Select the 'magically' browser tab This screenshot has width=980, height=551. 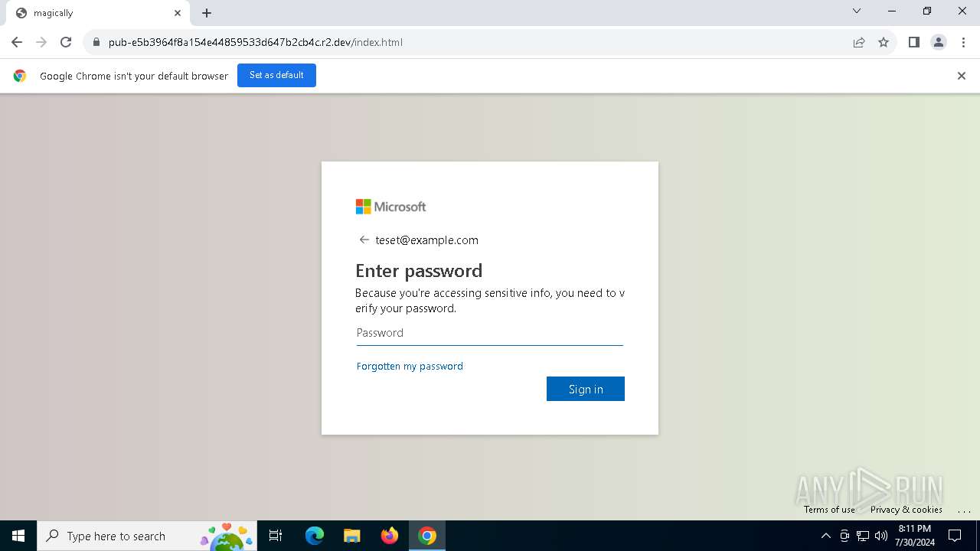tap(98, 13)
